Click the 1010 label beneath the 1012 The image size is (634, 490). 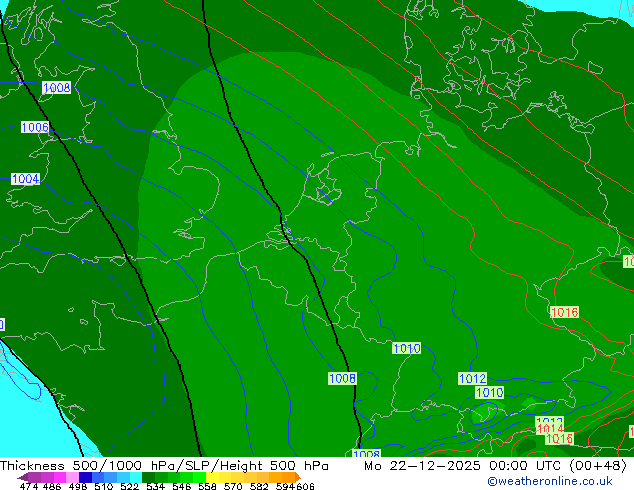489,392
